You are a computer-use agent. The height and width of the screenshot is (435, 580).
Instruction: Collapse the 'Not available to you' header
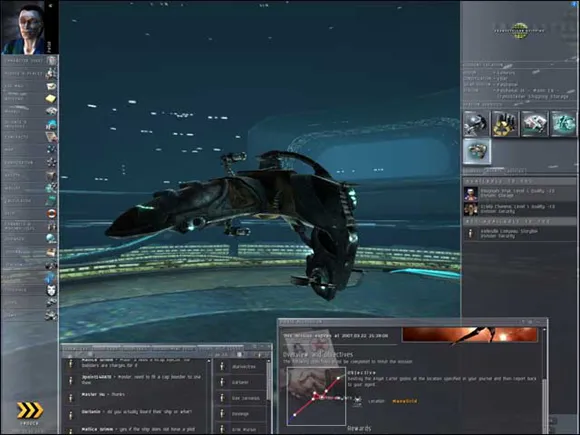[x=520, y=221]
